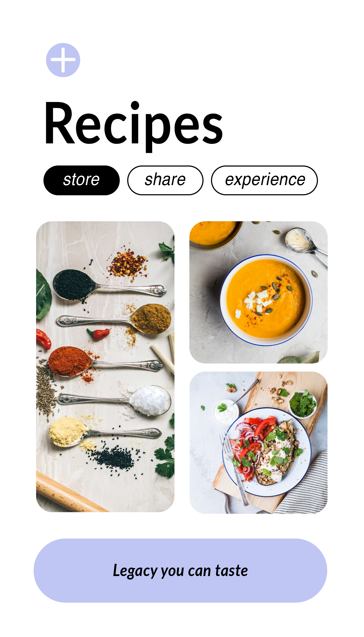This screenshot has width=364, height=637.
Task: Choose the italic share label
Action: tap(165, 179)
